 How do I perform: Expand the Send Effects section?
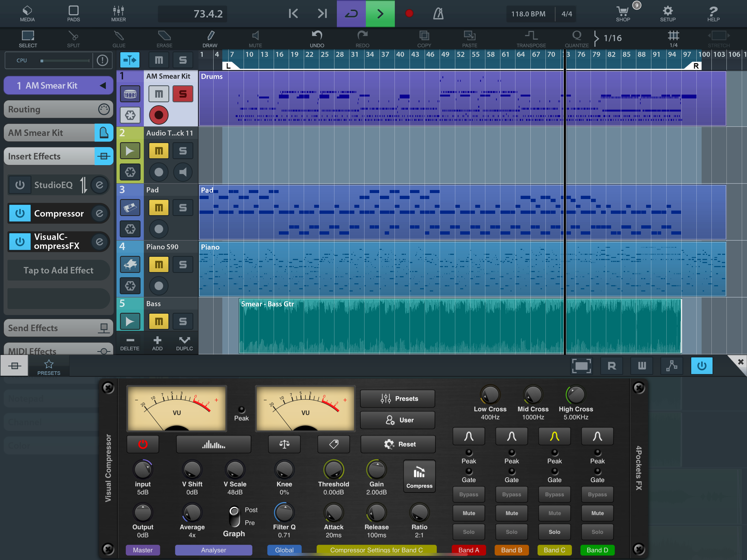click(58, 328)
